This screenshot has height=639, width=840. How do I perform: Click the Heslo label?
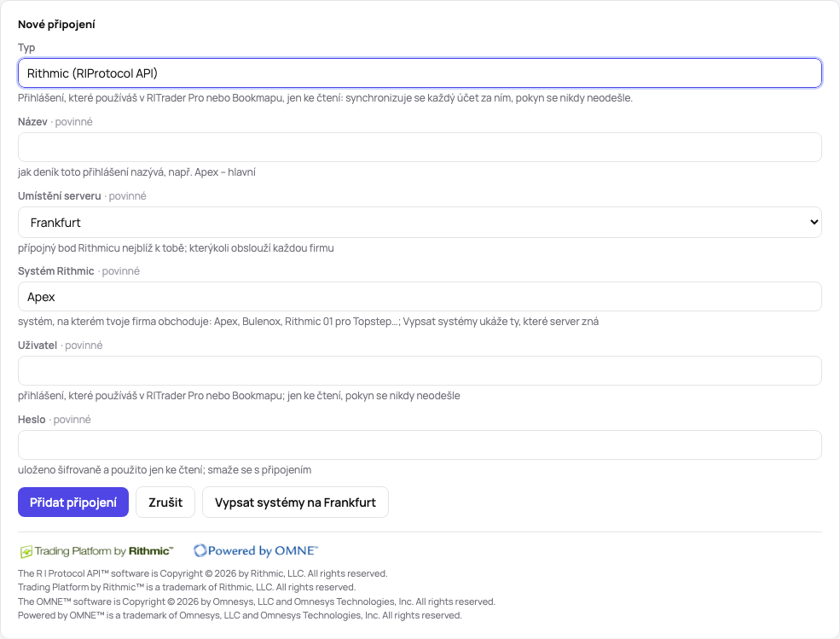[x=32, y=419]
